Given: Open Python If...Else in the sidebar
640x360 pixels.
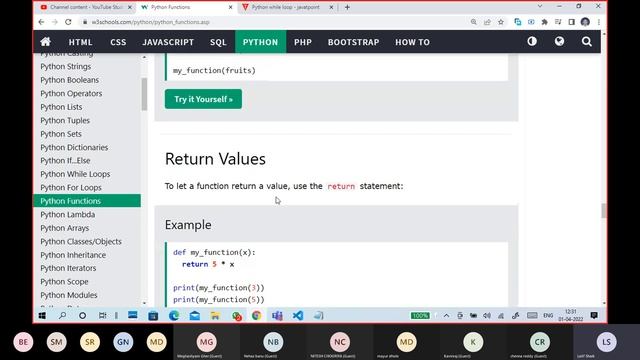Looking at the screenshot, I should 65,161.
